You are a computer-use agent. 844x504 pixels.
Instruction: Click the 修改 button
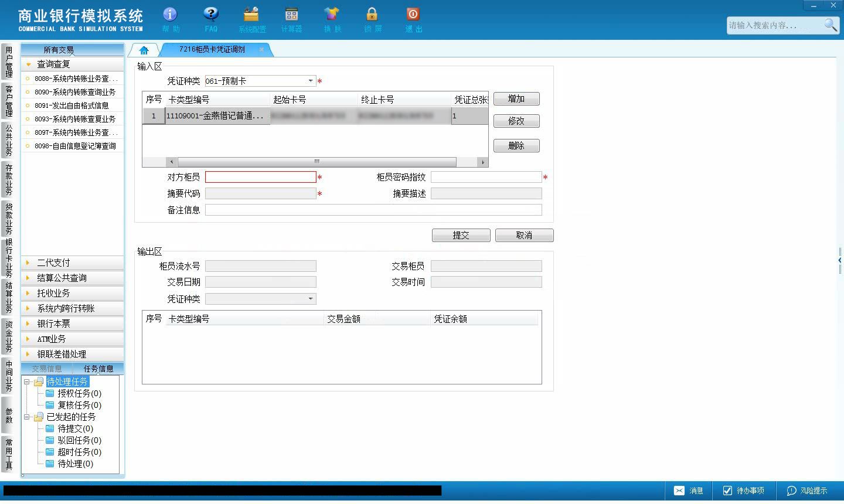(x=516, y=121)
